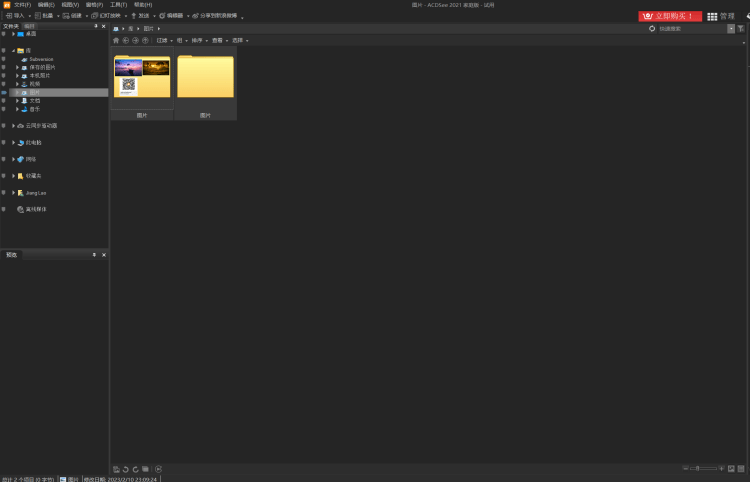Open the 编辑(E) menu
The width and height of the screenshot is (750, 482).
coord(46,5)
